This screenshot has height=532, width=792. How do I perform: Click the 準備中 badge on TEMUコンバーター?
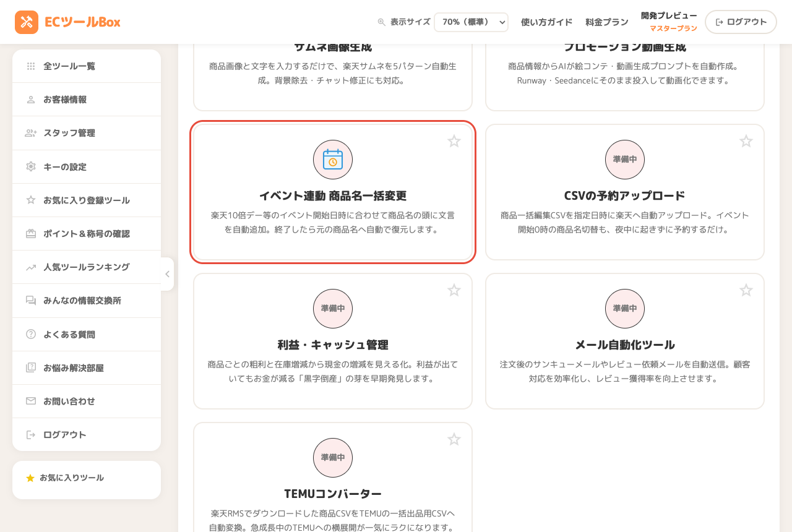pyautogui.click(x=333, y=458)
